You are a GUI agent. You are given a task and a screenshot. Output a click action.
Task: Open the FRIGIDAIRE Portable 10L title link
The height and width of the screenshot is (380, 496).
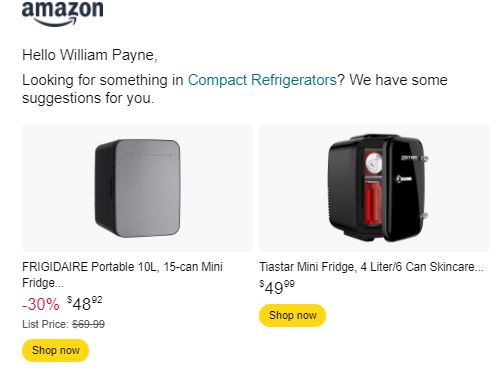click(x=122, y=274)
